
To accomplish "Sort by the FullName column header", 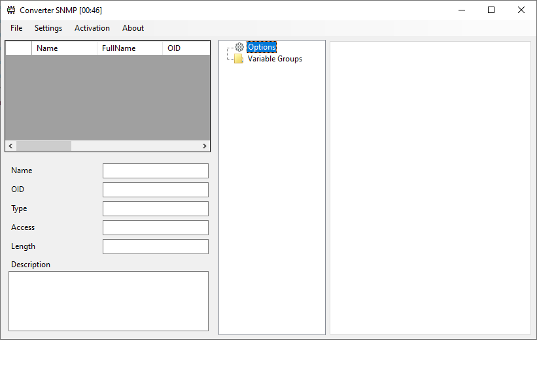I will (x=130, y=48).
